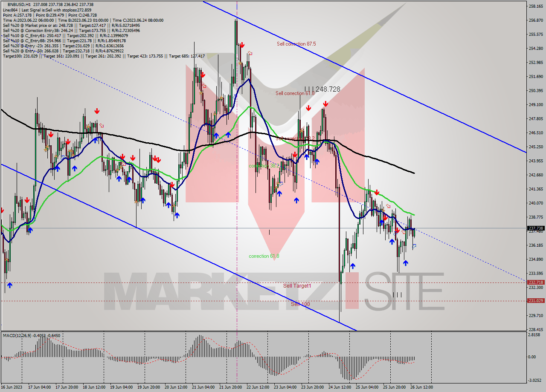
Task: Click the MACD scale value 2.8158
Action: [x=535, y=335]
